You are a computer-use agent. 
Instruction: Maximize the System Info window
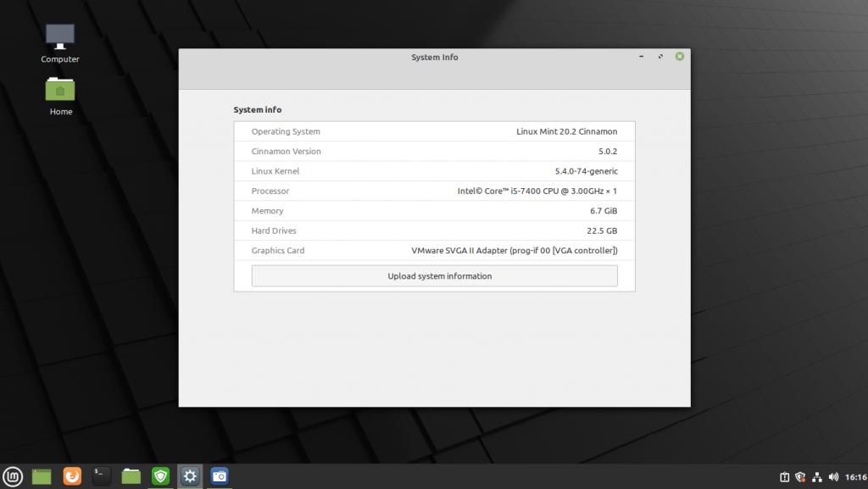pos(660,57)
